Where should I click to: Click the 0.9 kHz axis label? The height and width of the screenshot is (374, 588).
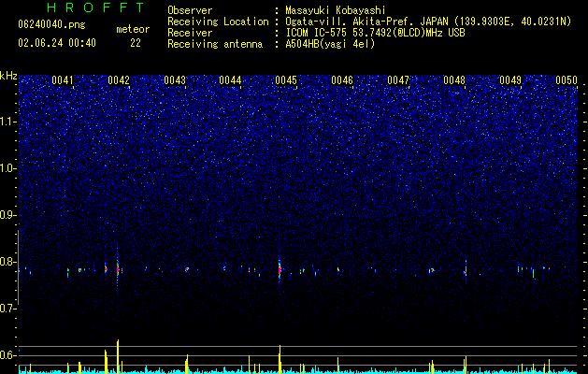point(7,215)
